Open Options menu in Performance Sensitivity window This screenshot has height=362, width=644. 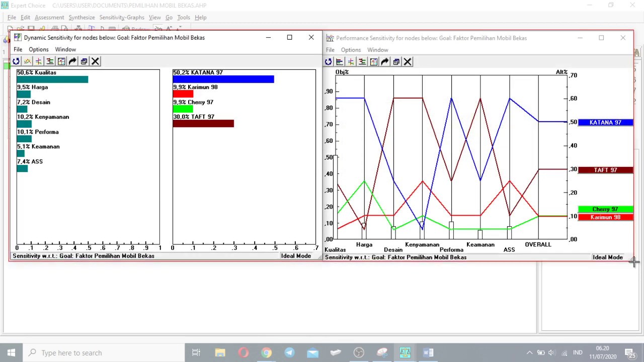coord(351,50)
